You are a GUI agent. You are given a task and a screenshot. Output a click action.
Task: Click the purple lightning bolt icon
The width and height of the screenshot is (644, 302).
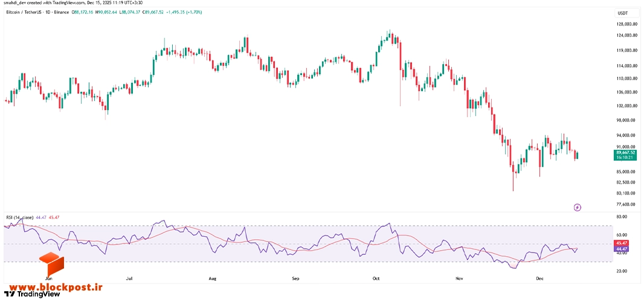pyautogui.click(x=577, y=207)
